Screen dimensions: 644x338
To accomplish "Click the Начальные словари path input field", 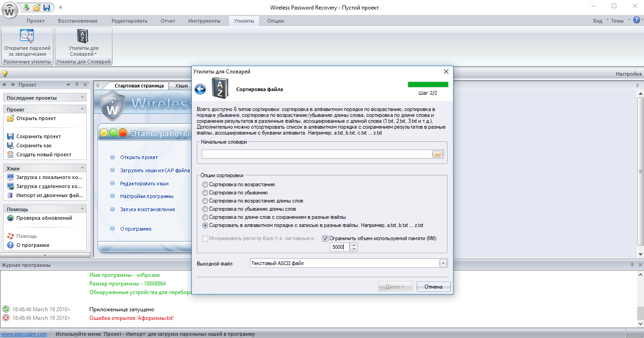I will click(x=317, y=155).
